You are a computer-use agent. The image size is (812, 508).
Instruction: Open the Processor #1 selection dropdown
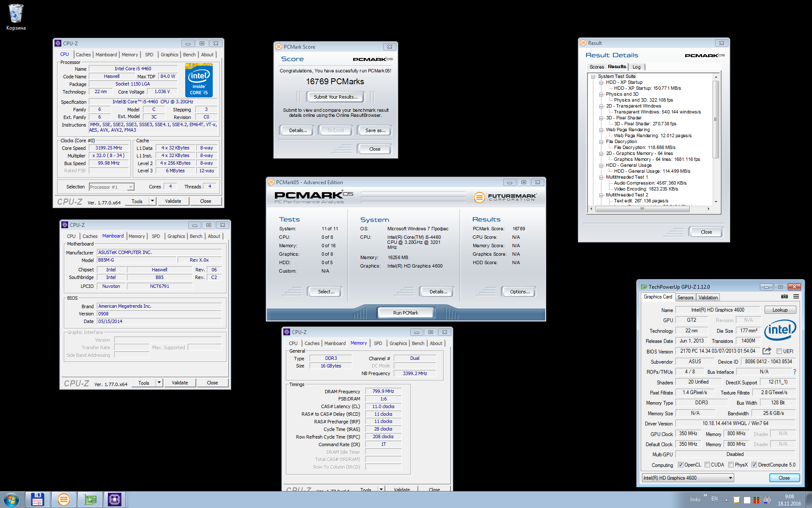[112, 187]
